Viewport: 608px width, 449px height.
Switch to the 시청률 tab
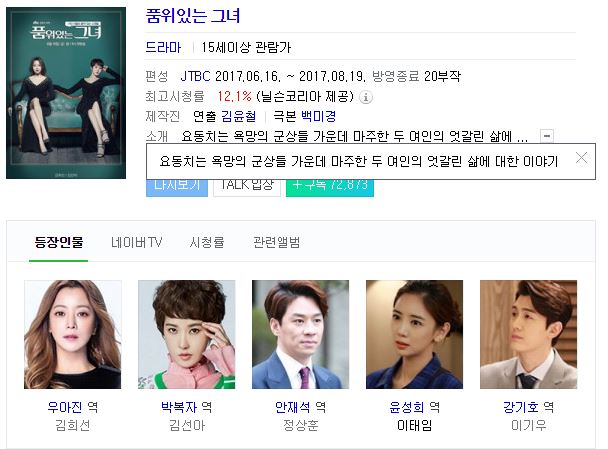coord(207,242)
